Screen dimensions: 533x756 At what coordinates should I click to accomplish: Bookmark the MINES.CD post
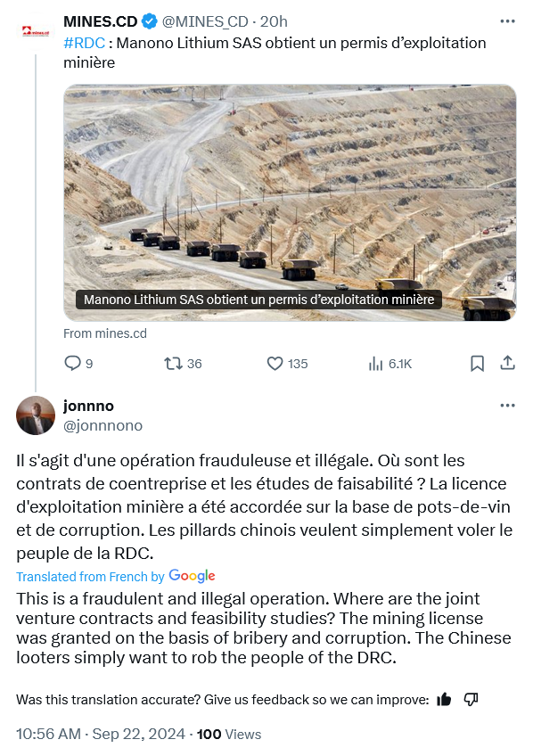click(x=477, y=363)
